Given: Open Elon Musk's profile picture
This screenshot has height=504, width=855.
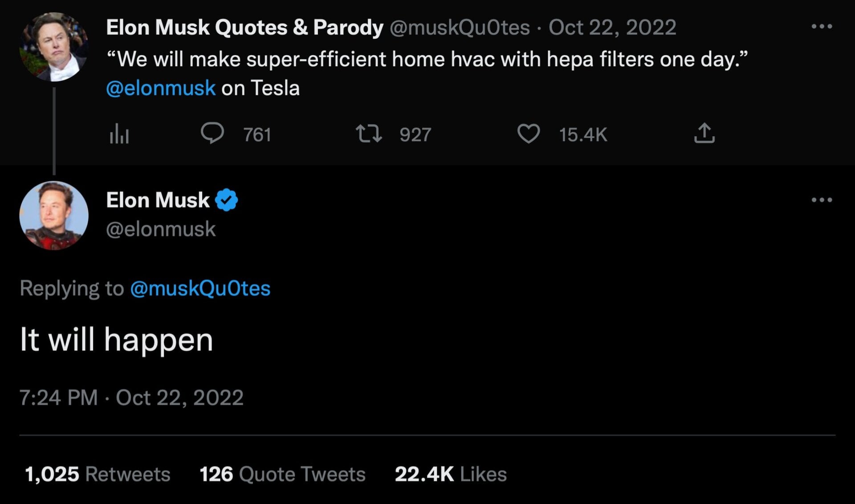Looking at the screenshot, I should click(54, 215).
